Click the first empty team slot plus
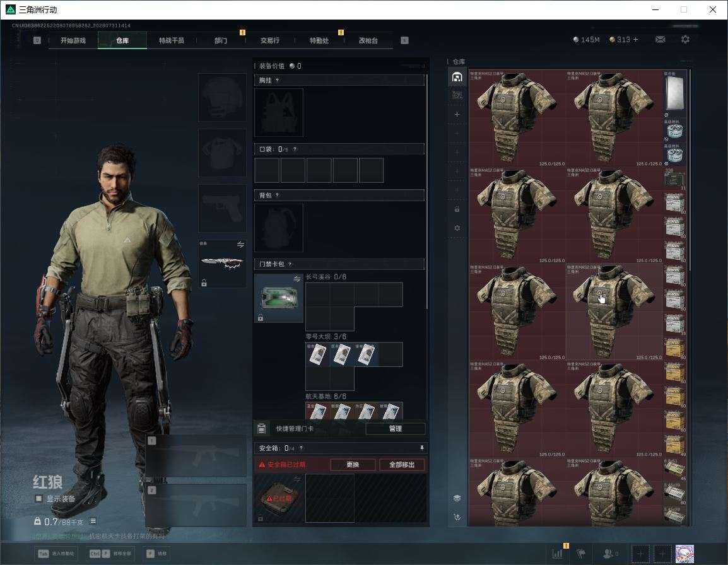 click(x=640, y=554)
